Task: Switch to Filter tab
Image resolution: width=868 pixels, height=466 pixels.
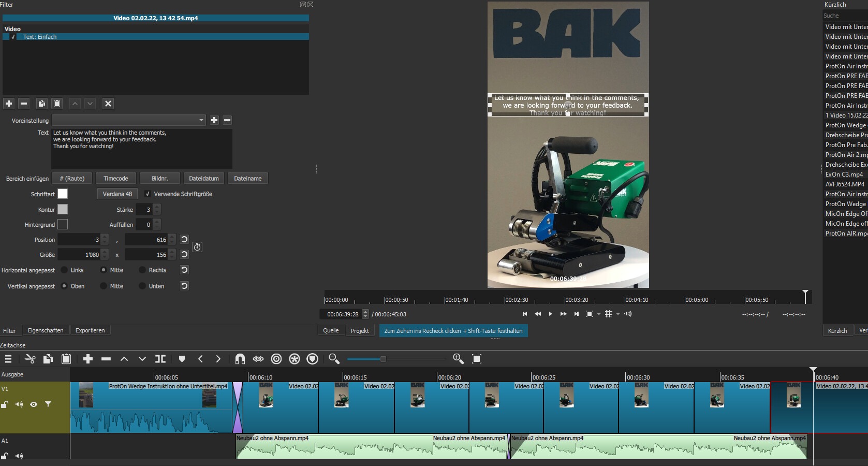Action: (x=9, y=330)
